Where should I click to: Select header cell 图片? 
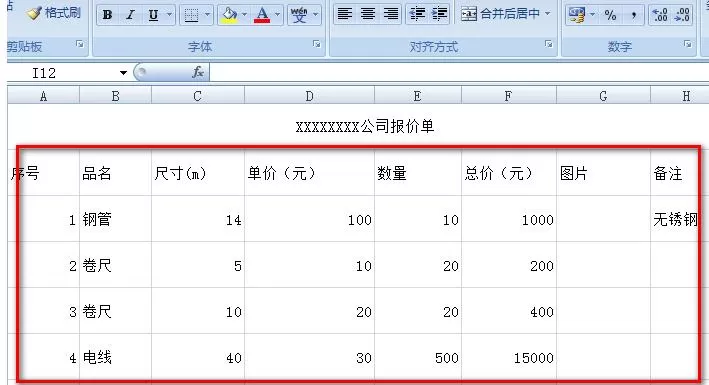point(603,173)
